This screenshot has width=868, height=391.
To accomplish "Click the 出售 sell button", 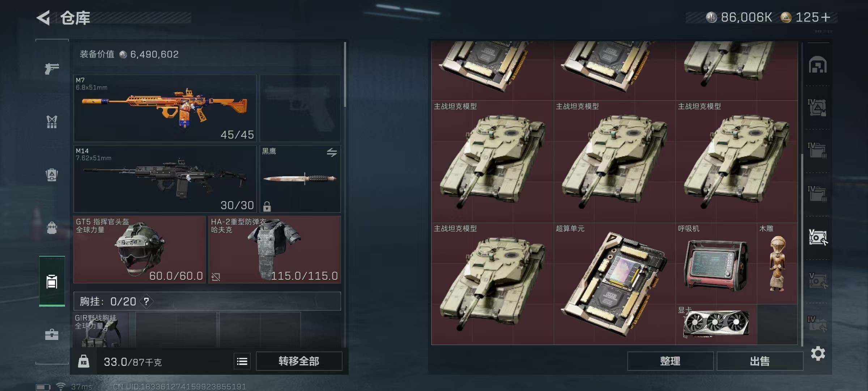I will click(x=759, y=361).
